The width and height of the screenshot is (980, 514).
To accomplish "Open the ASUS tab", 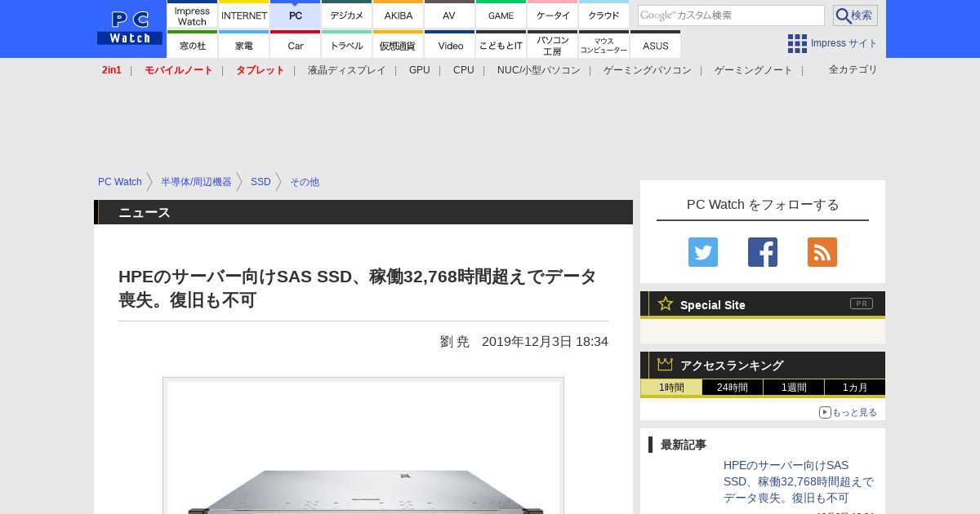I will point(655,44).
